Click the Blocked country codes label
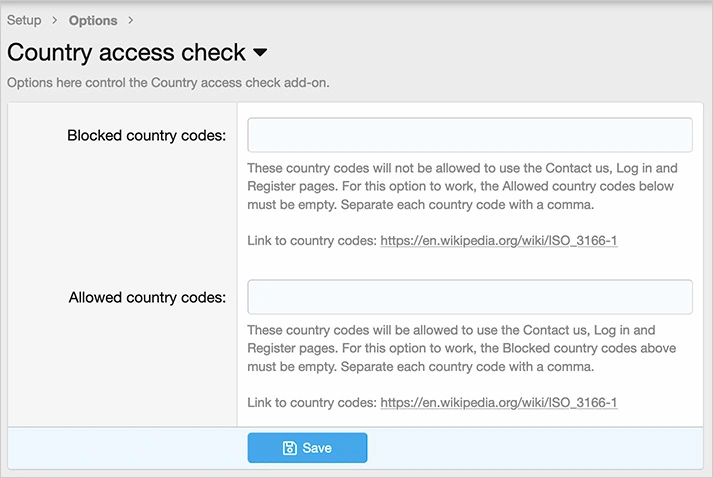The image size is (713, 478). 146,136
